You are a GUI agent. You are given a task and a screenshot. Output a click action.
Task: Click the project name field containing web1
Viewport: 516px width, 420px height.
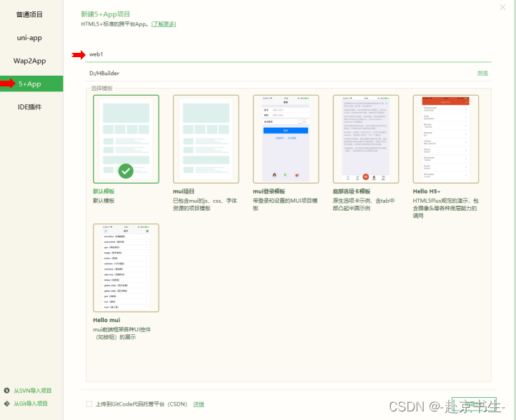coord(288,54)
